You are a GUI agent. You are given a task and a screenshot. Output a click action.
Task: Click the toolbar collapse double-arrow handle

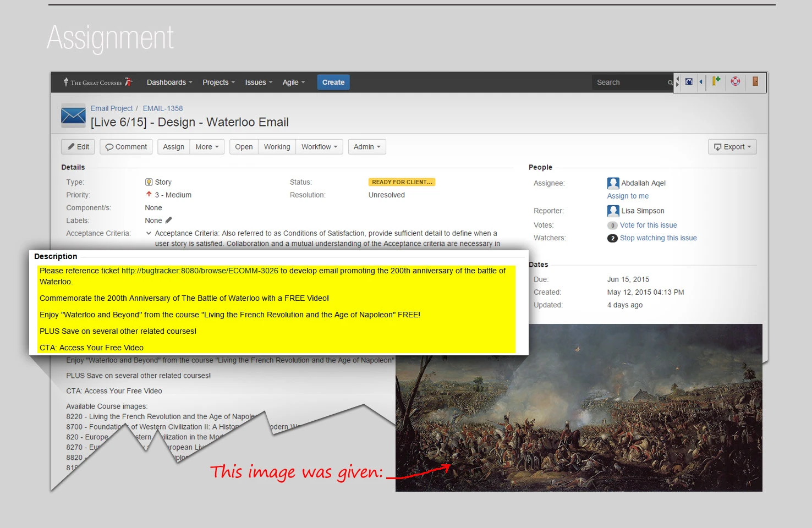click(x=677, y=82)
